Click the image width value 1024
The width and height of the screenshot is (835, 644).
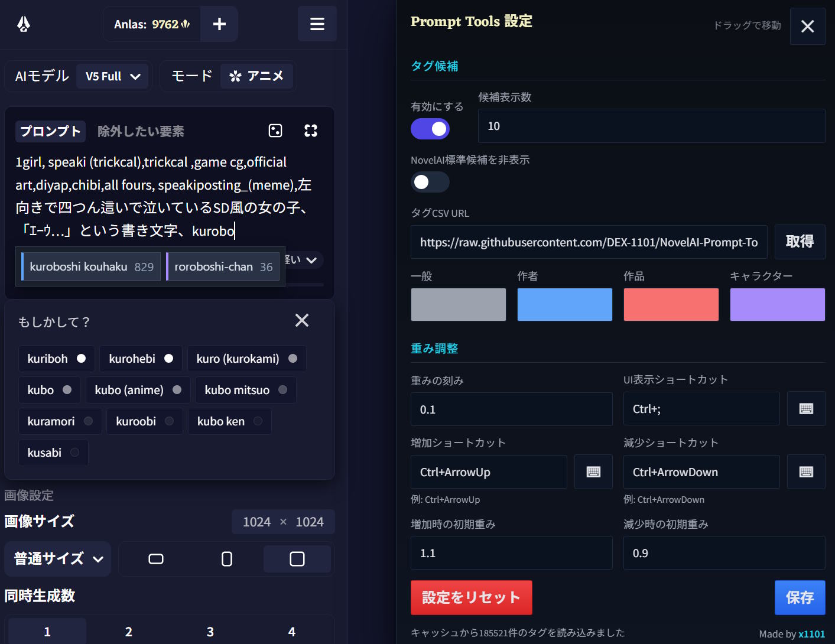click(256, 522)
